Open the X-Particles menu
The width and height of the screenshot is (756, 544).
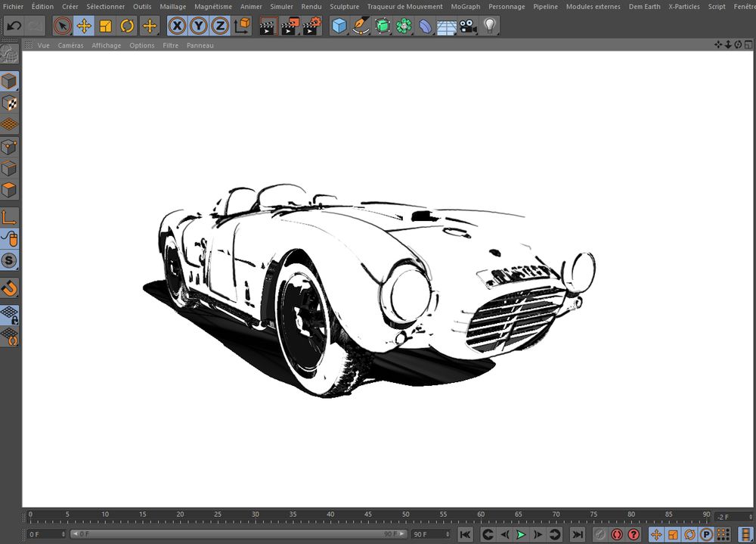coord(683,6)
